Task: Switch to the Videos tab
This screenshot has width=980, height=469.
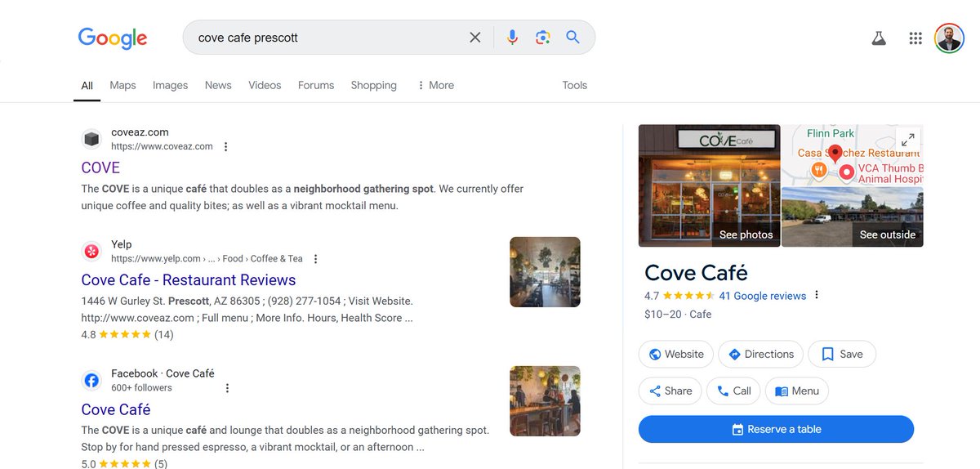Action: 265,85
